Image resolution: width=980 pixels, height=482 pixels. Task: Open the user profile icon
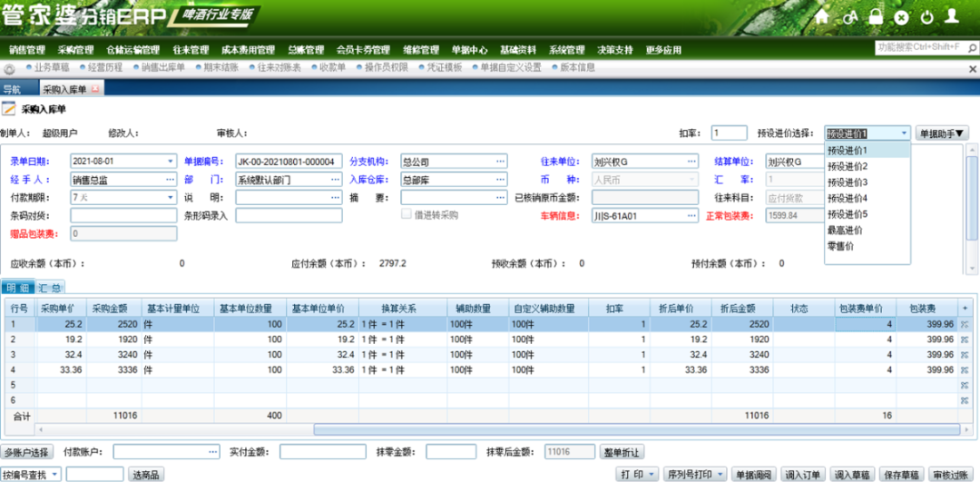coord(951,16)
